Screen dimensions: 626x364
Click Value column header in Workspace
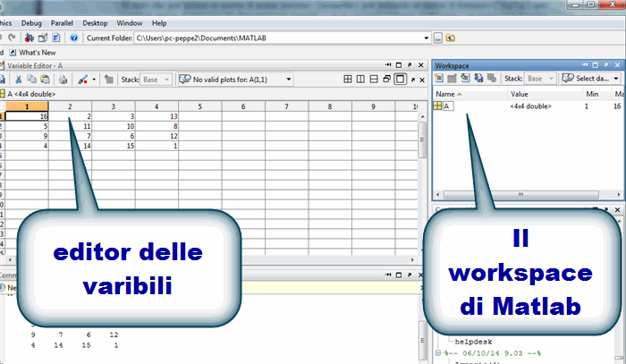click(545, 94)
